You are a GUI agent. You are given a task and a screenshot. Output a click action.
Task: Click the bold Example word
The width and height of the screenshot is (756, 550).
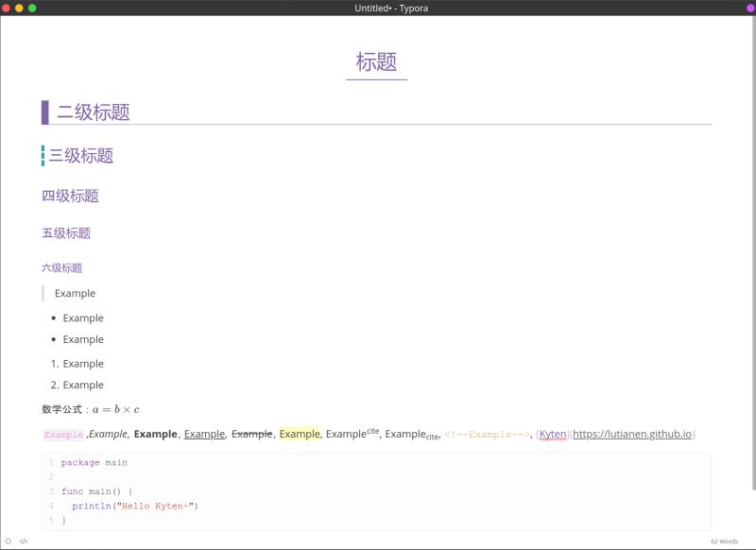click(x=155, y=434)
